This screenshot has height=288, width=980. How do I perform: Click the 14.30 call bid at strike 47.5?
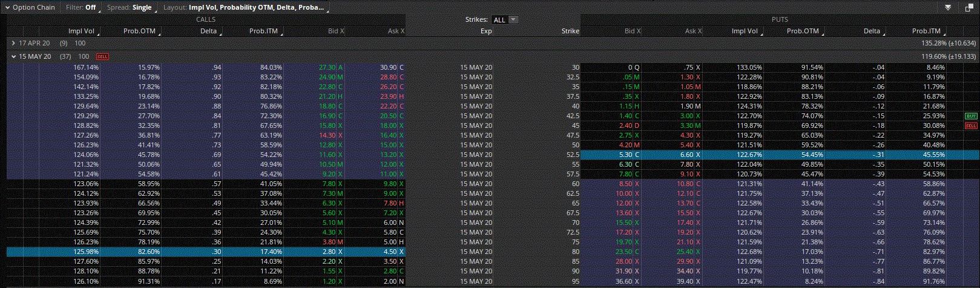[327, 135]
